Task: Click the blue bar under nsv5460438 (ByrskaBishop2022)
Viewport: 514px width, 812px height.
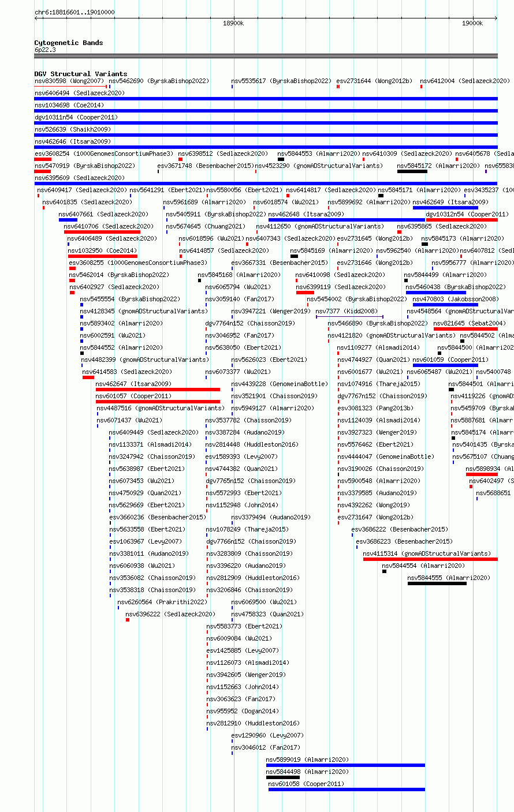Action: 436,293
